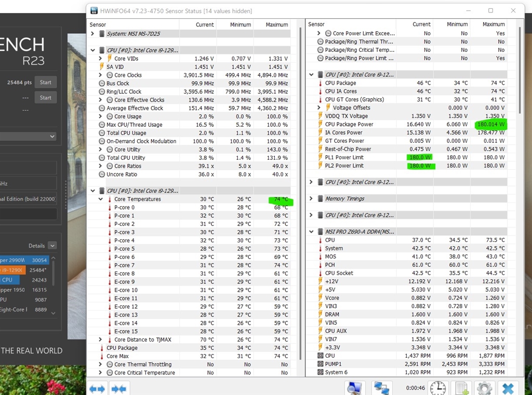Viewport: 532px width, 395px height.
Task: Click the second Start button in Cinebench
Action: (x=46, y=98)
